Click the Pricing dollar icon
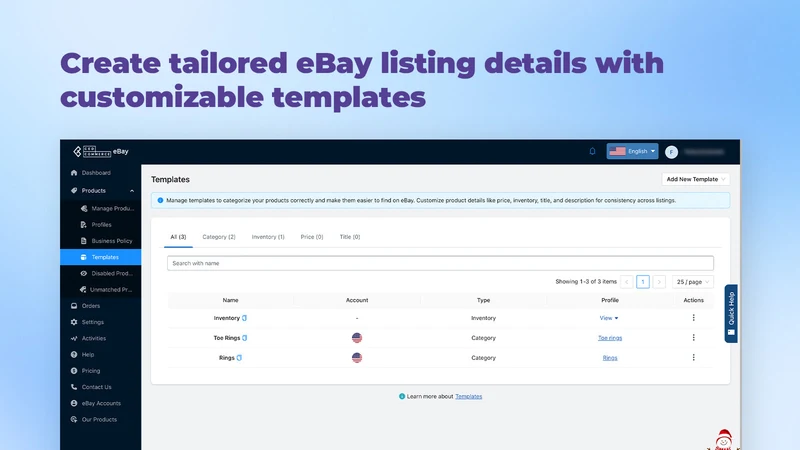This screenshot has width=800, height=450. click(74, 371)
